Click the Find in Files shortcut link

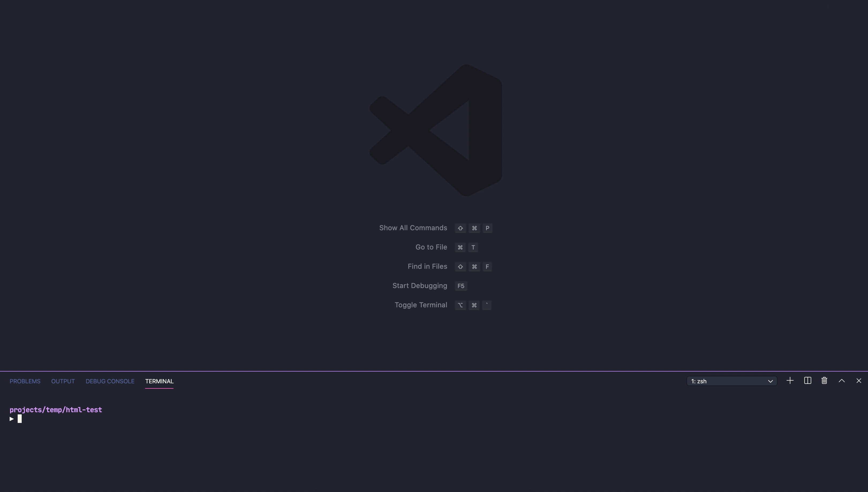click(x=427, y=266)
